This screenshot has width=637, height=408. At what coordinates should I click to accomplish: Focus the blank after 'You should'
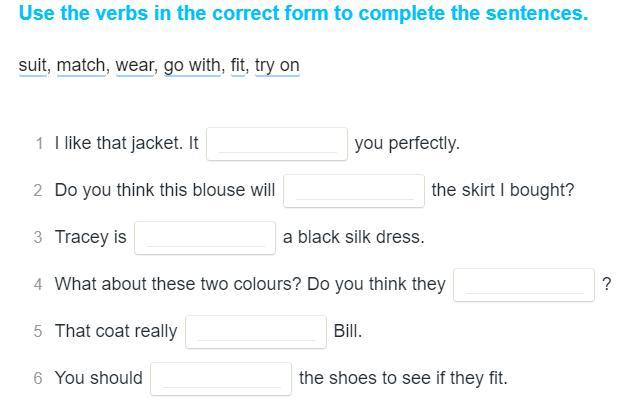[x=221, y=378]
